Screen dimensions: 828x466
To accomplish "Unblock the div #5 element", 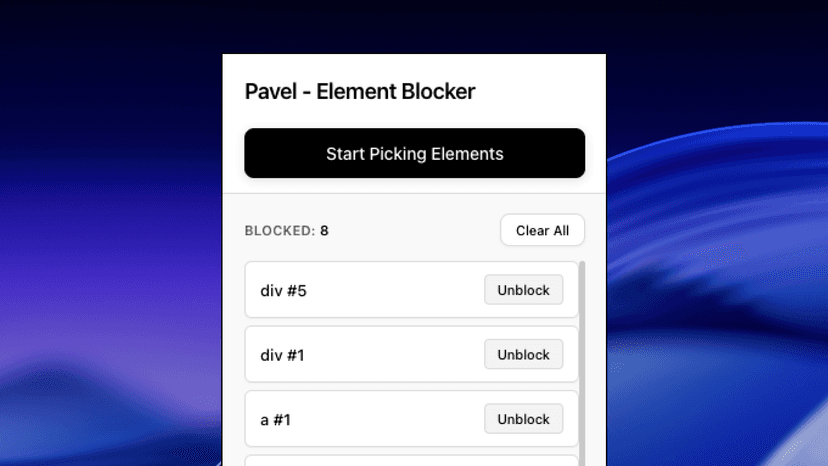I will point(523,290).
